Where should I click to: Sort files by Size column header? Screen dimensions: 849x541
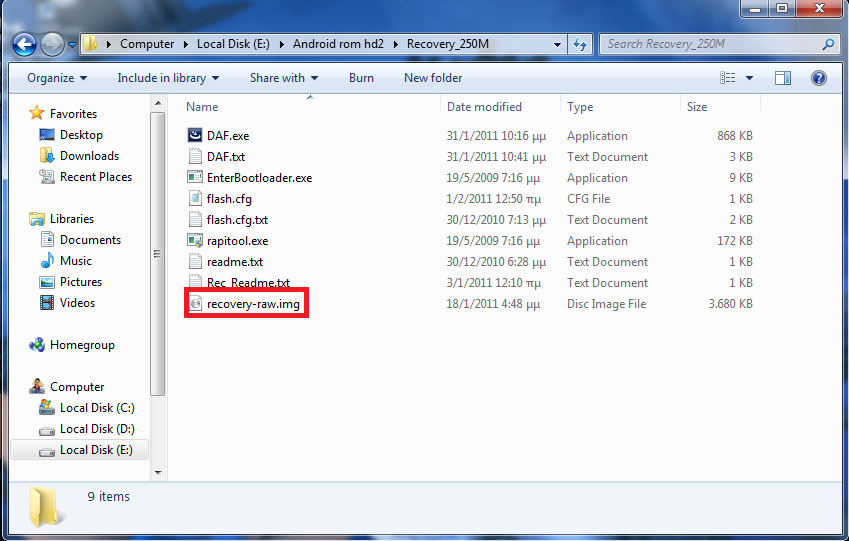697,107
